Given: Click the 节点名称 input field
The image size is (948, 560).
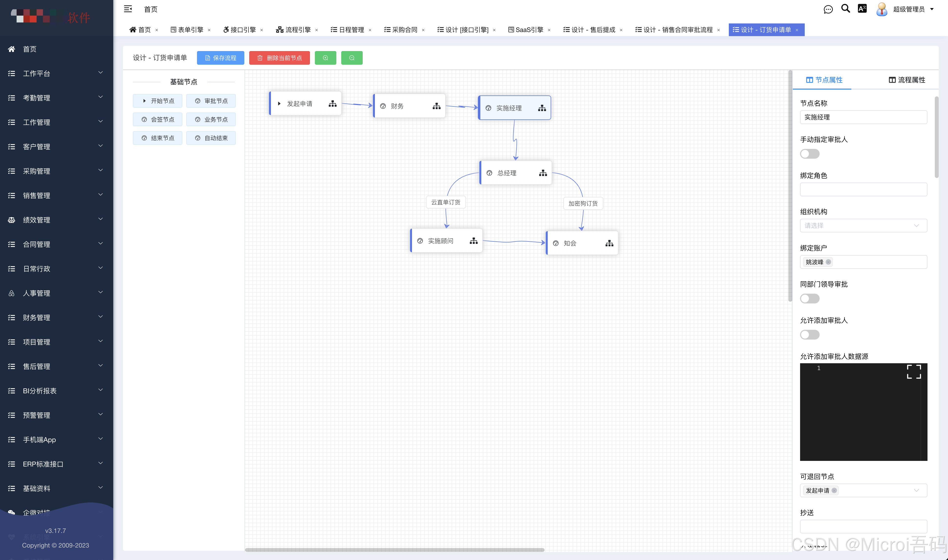Looking at the screenshot, I should pos(863,117).
